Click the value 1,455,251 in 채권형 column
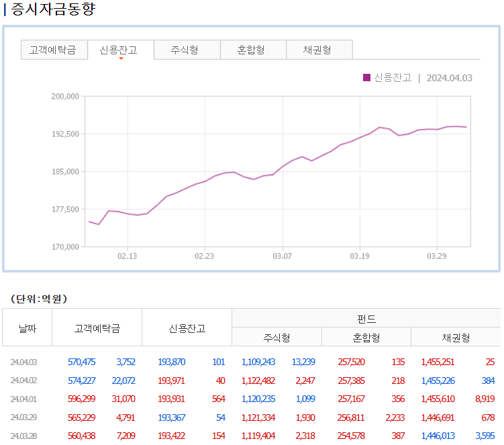504x445 pixels. 438,362
